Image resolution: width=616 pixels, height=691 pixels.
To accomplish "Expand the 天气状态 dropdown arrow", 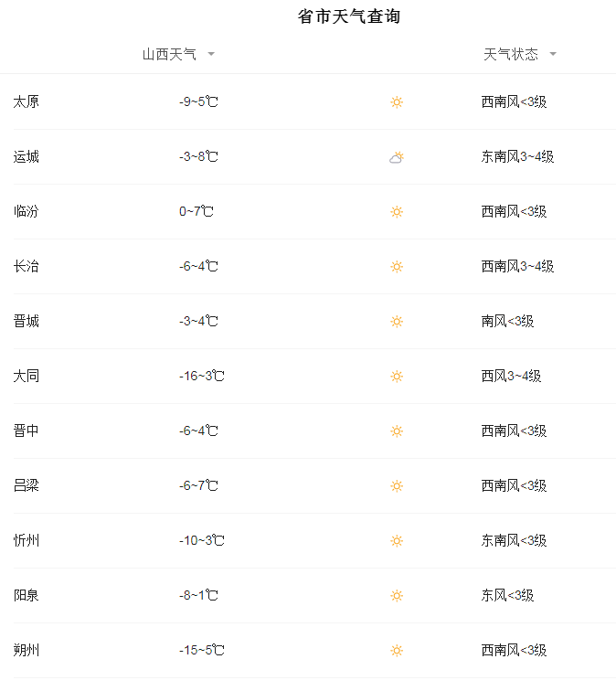I will coord(553,54).
